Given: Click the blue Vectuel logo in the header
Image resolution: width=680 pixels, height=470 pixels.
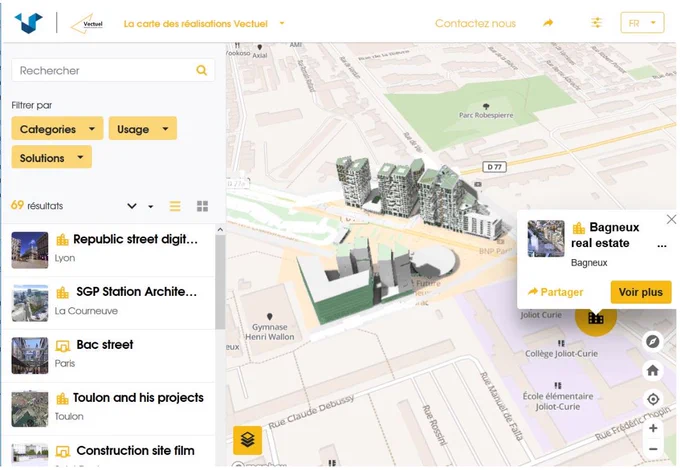Looking at the screenshot, I should pyautogui.click(x=29, y=23).
